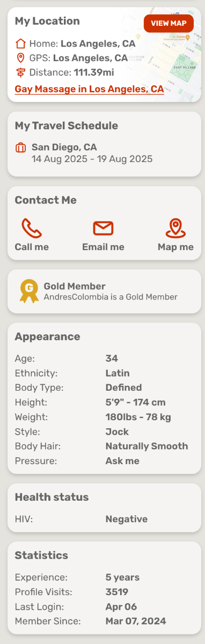Tap the Map me pin icon

pos(175,228)
